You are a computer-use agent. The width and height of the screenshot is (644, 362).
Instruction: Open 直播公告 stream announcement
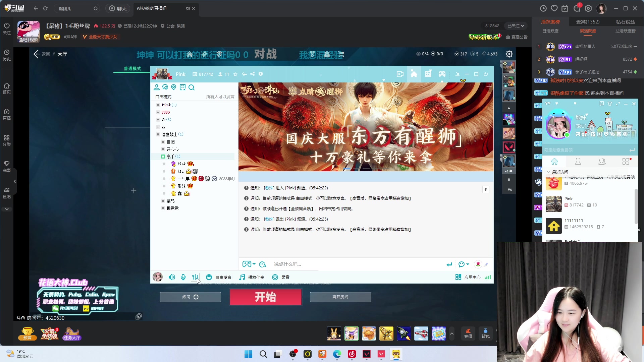(517, 37)
